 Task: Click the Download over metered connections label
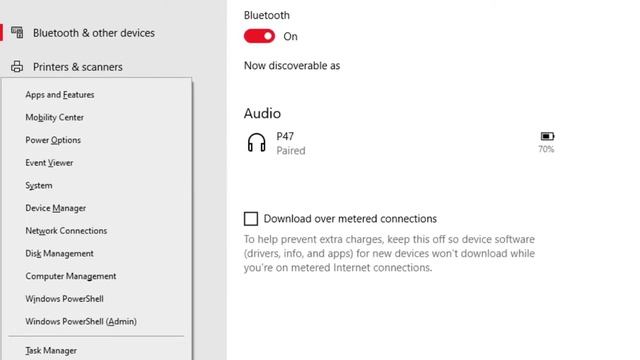(x=350, y=219)
